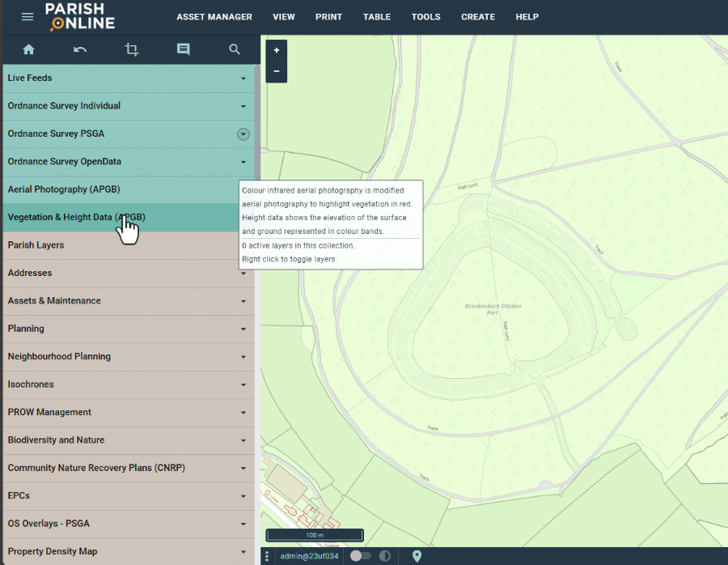
Task: Open the hamburger menu
Action: (28, 17)
